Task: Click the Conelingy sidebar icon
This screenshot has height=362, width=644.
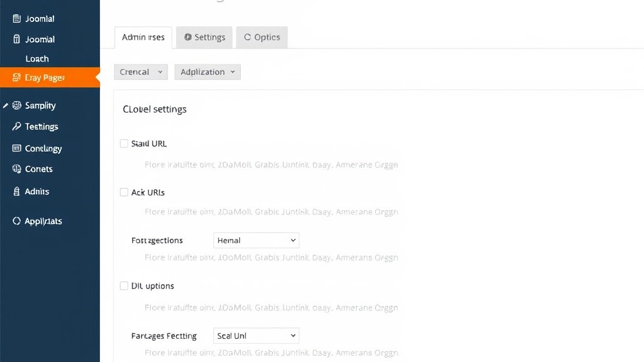Action: (17, 148)
